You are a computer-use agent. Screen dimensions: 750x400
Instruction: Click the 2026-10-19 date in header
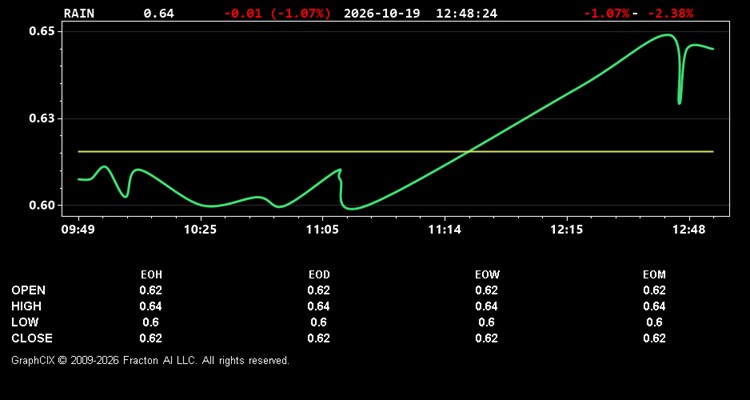(x=382, y=13)
